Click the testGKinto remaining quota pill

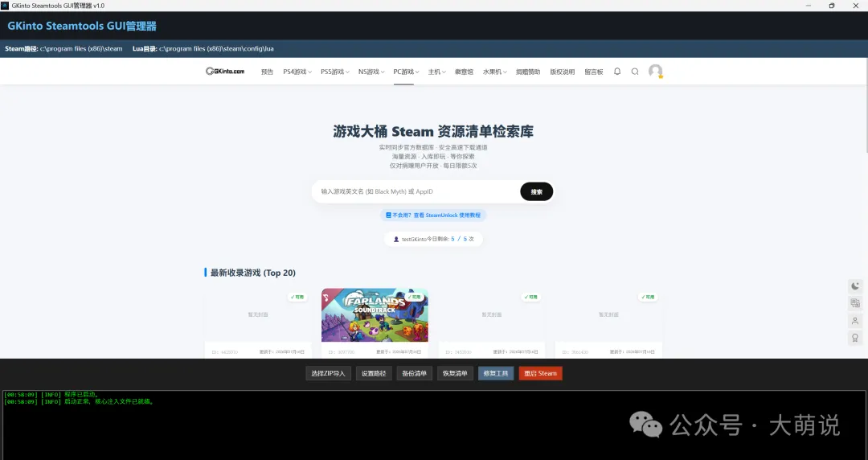[433, 239]
